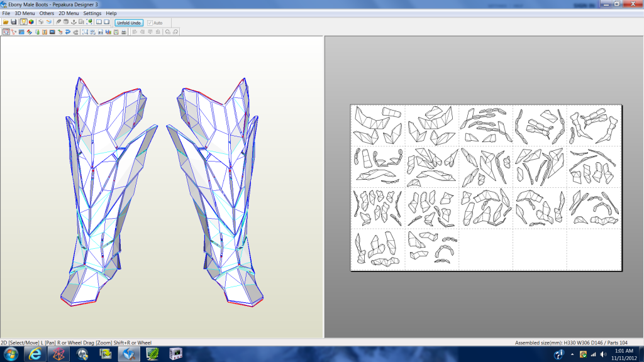Click the first page in the unfolded pattern
This screenshot has height=362, width=644.
(x=378, y=125)
